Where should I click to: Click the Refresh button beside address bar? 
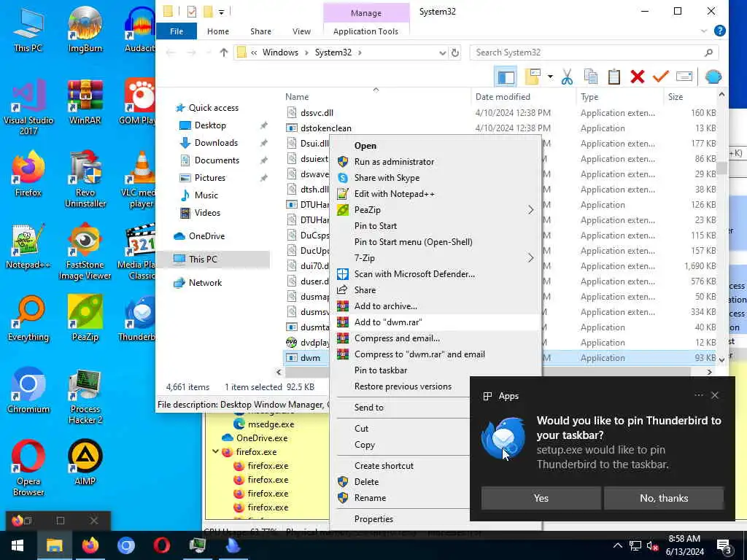[x=455, y=52]
